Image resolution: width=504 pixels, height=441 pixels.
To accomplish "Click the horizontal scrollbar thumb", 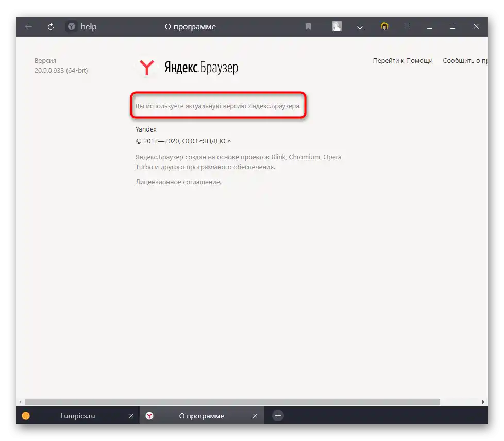I will 232,402.
